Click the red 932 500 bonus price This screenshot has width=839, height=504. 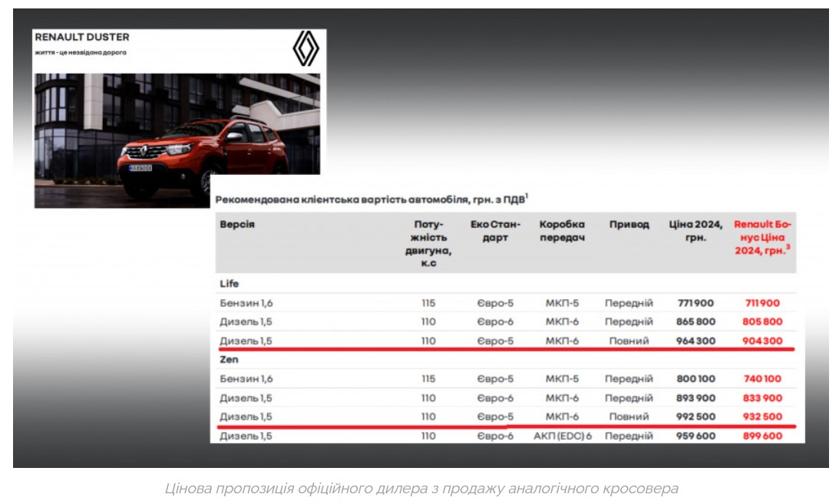(x=762, y=417)
